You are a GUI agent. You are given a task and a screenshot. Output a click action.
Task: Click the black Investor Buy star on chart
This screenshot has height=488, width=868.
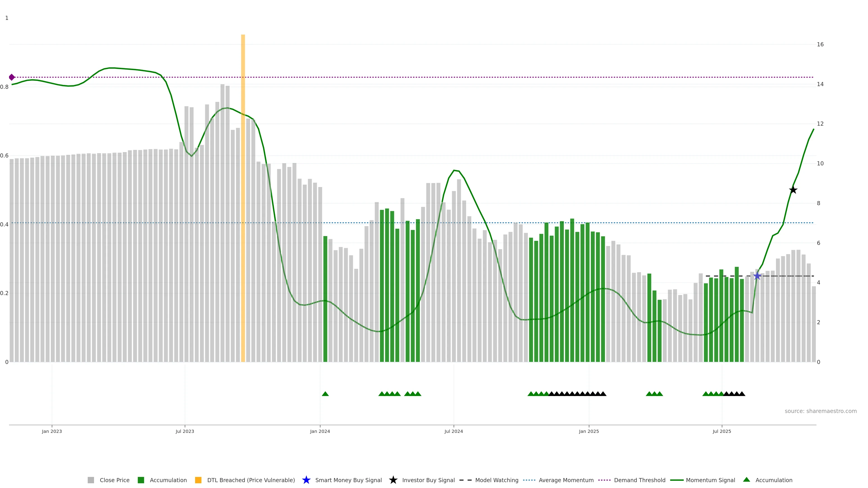(x=793, y=190)
